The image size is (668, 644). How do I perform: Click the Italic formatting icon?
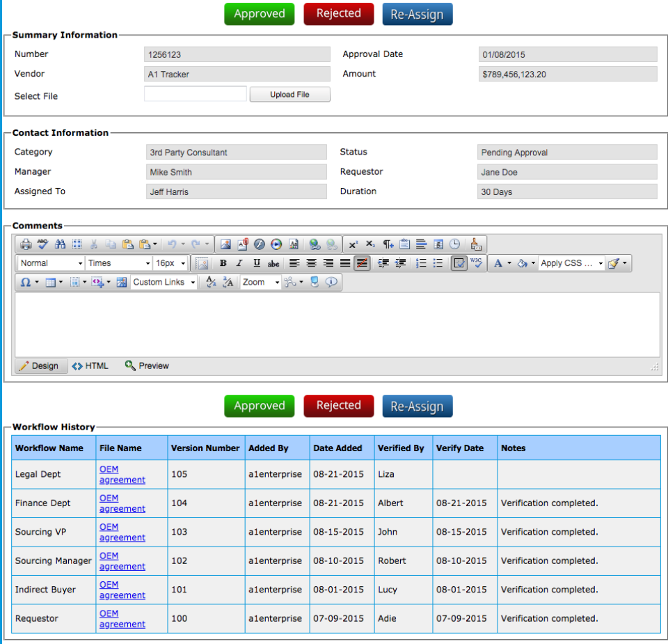[239, 263]
